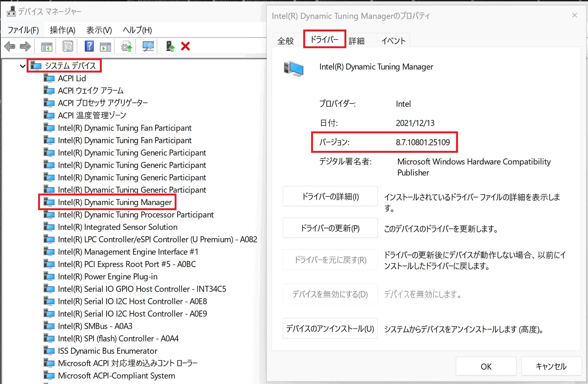Click Scan for hardware changes icon

coord(148,47)
